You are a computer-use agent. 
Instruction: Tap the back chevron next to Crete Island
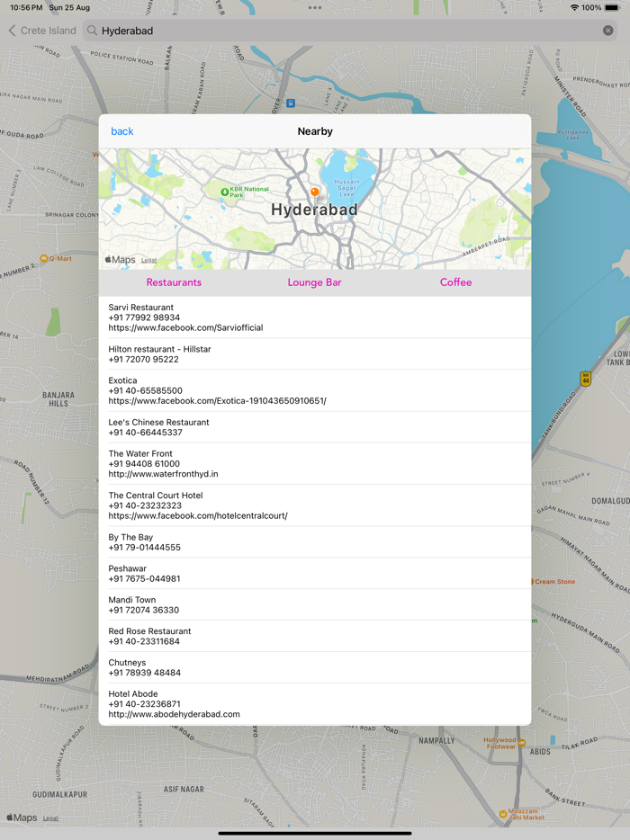(12, 31)
